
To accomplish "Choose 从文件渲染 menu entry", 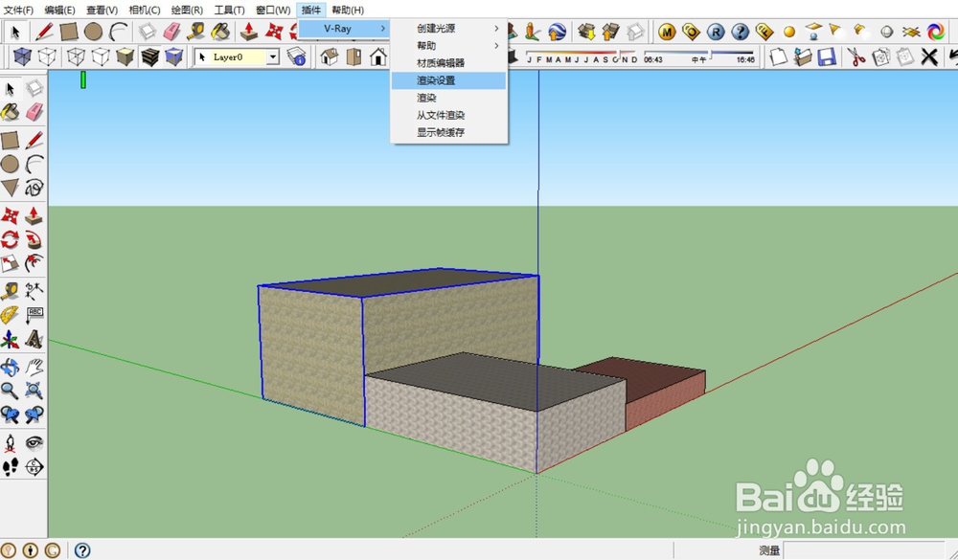I will [x=449, y=115].
